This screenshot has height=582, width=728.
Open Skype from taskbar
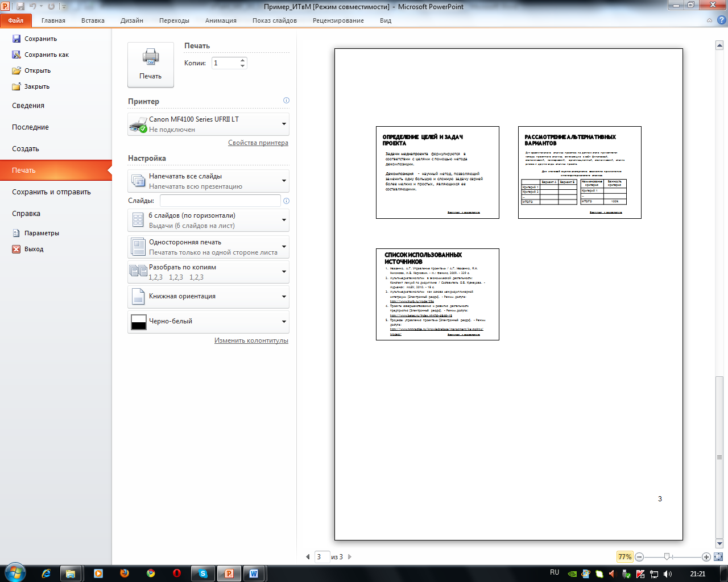[x=203, y=573]
